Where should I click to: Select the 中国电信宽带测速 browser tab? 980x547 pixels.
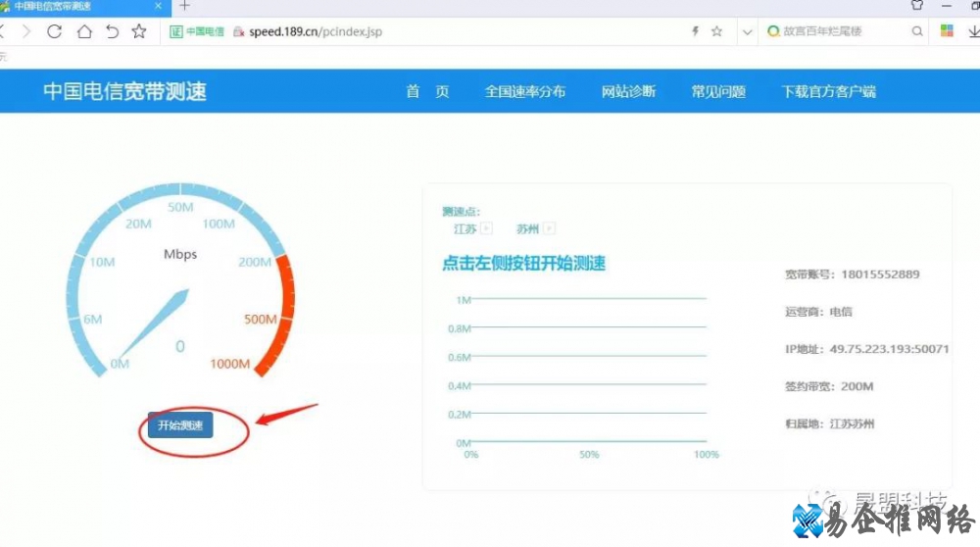(83, 6)
